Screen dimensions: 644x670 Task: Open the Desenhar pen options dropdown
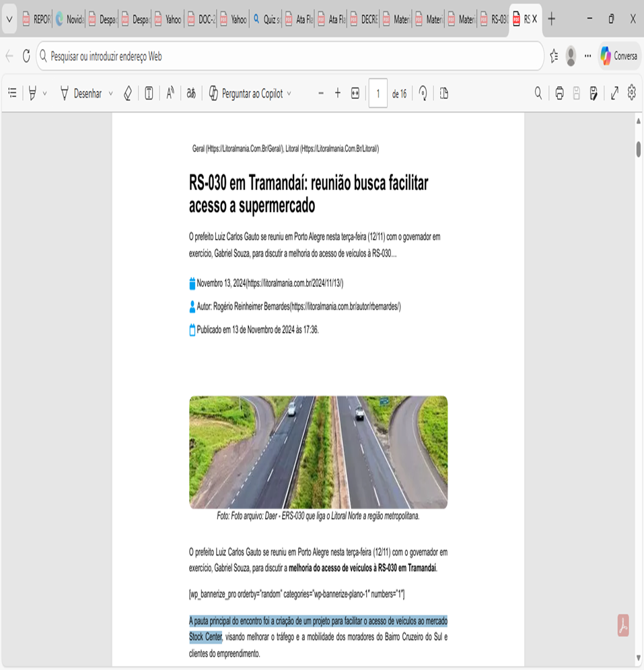pyautogui.click(x=110, y=94)
